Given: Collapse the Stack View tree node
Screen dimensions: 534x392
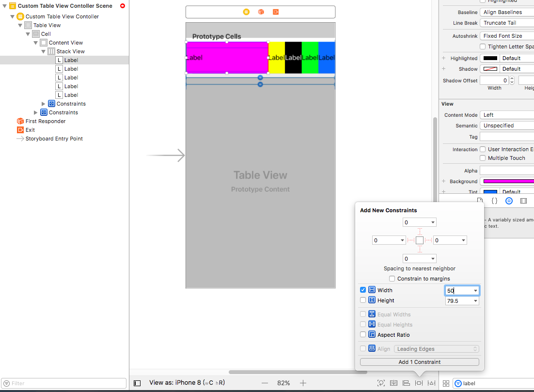Looking at the screenshot, I should click(x=44, y=51).
